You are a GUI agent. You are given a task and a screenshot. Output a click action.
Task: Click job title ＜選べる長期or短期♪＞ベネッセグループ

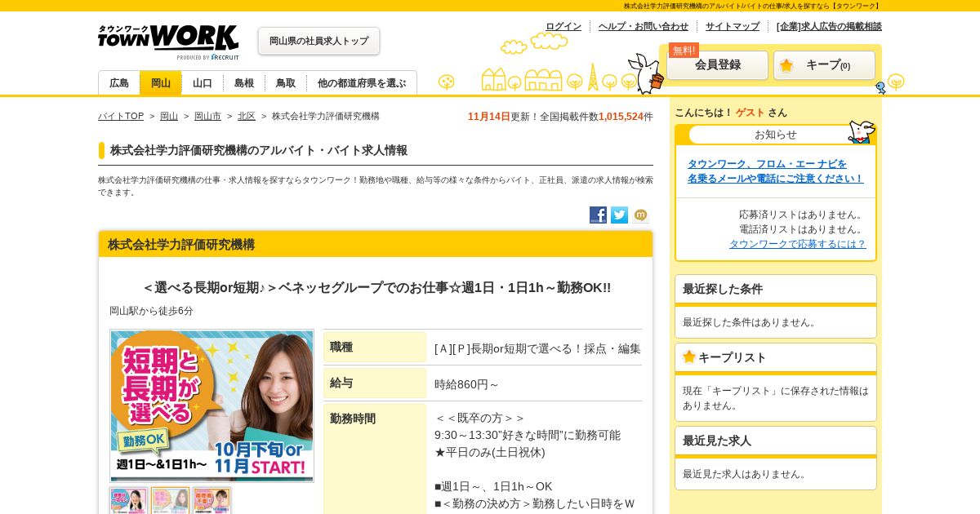pos(376,287)
